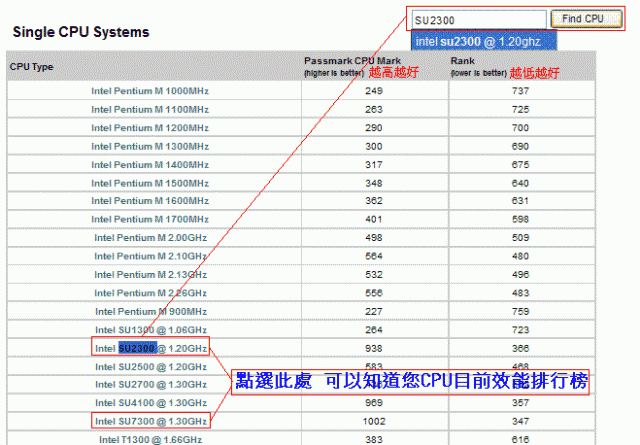Select CPU Mark value 348
The height and width of the screenshot is (445, 640).
pyautogui.click(x=374, y=183)
